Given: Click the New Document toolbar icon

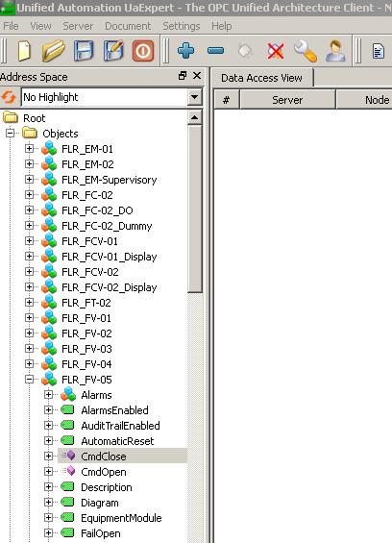Looking at the screenshot, I should click(x=24, y=51).
